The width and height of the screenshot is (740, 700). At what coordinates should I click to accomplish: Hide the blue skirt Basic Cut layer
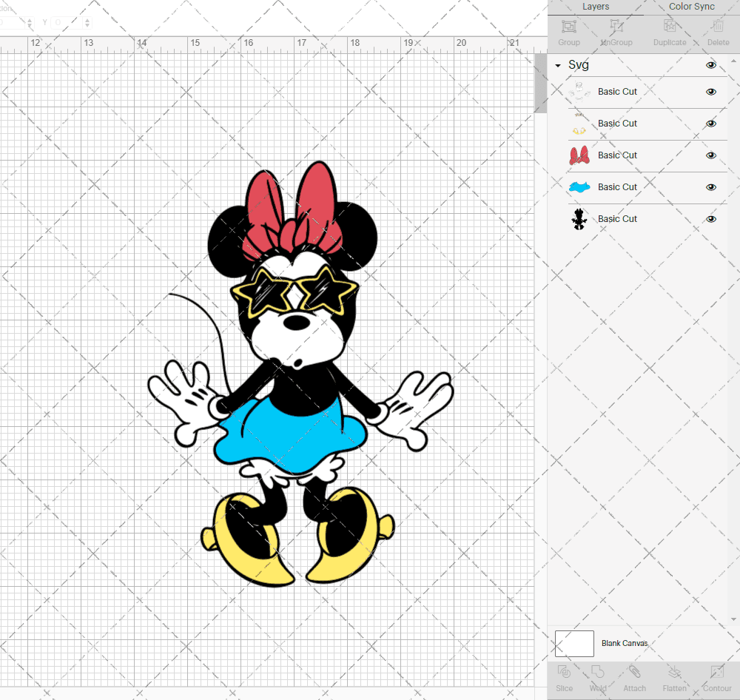[x=710, y=187]
